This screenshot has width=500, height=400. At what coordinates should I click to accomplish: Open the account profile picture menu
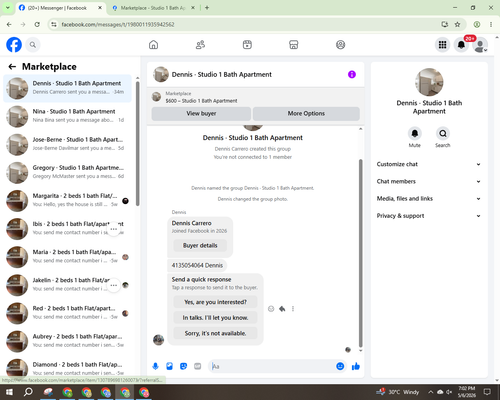(480, 45)
